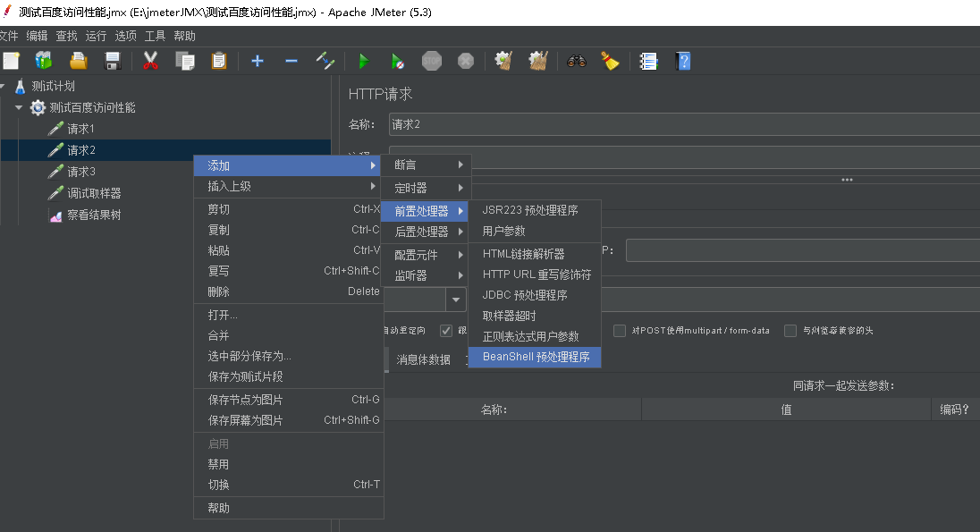Select 测试计划 root node
Image resolution: width=980 pixels, height=532 pixels.
click(x=53, y=86)
